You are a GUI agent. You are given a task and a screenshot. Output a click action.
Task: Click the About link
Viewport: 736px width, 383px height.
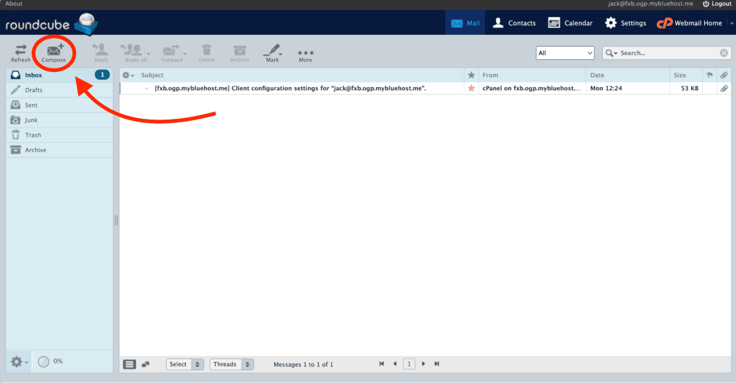click(x=14, y=4)
